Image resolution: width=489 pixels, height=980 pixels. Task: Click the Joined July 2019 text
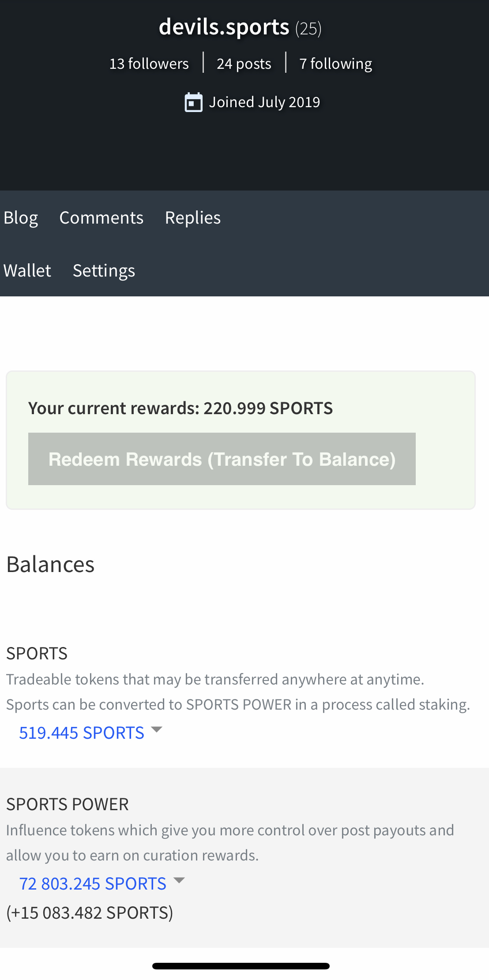265,102
